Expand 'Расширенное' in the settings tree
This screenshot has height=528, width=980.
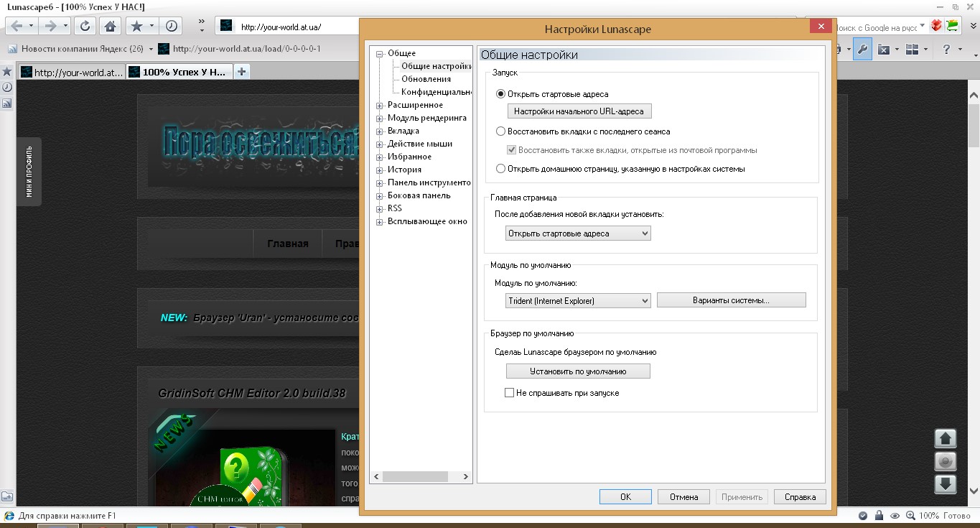point(380,105)
